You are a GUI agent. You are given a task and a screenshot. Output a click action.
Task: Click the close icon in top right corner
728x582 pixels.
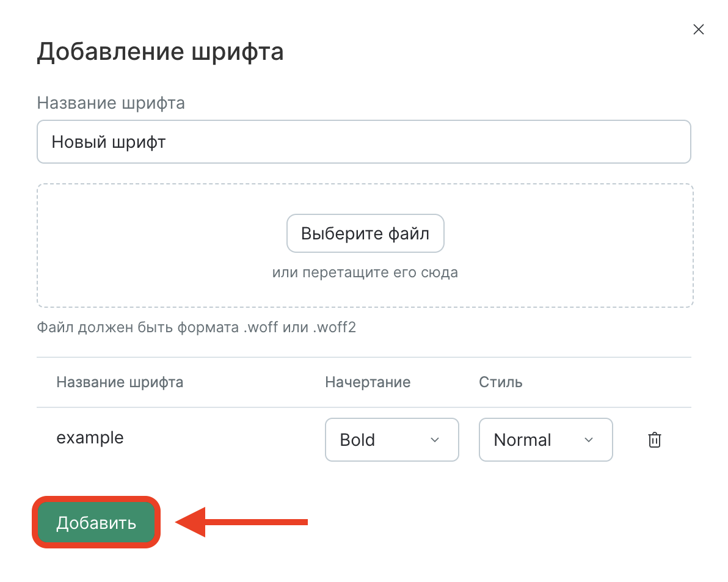(698, 29)
